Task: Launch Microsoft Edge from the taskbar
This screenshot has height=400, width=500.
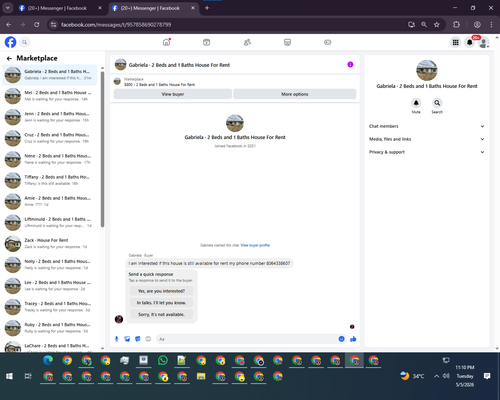Action: (48, 360)
